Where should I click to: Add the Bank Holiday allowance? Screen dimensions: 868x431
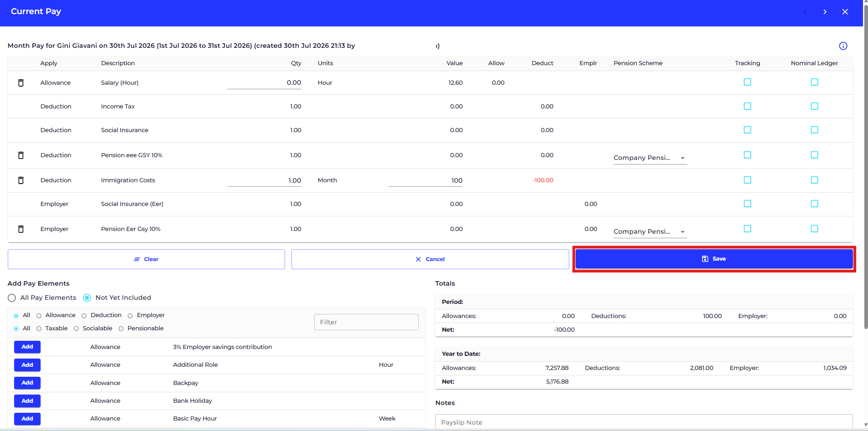click(27, 401)
